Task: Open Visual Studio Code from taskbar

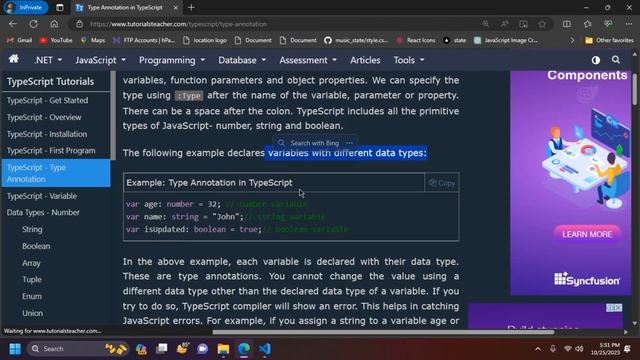Action: tap(264, 349)
